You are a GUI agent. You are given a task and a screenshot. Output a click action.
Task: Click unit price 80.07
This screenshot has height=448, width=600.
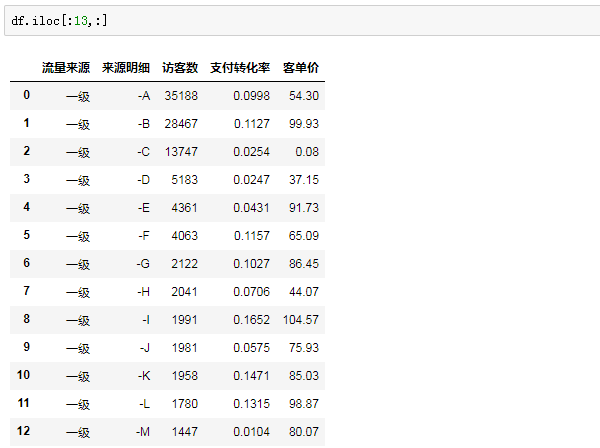(304, 432)
